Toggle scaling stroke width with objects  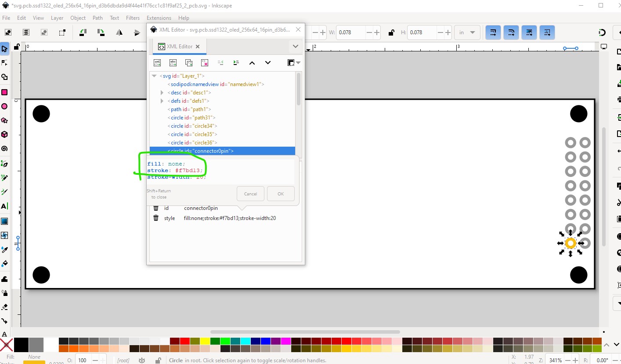(x=493, y=32)
